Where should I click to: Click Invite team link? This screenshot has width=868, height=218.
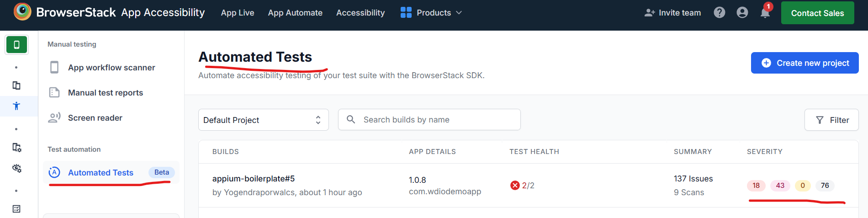(672, 13)
